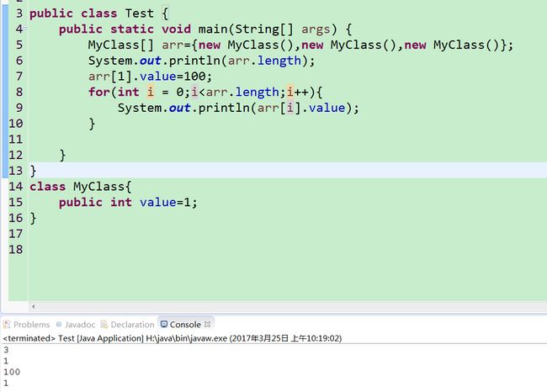Click line number 18 in the gutter
Viewport: 547px width, 392px height.
(x=16, y=249)
